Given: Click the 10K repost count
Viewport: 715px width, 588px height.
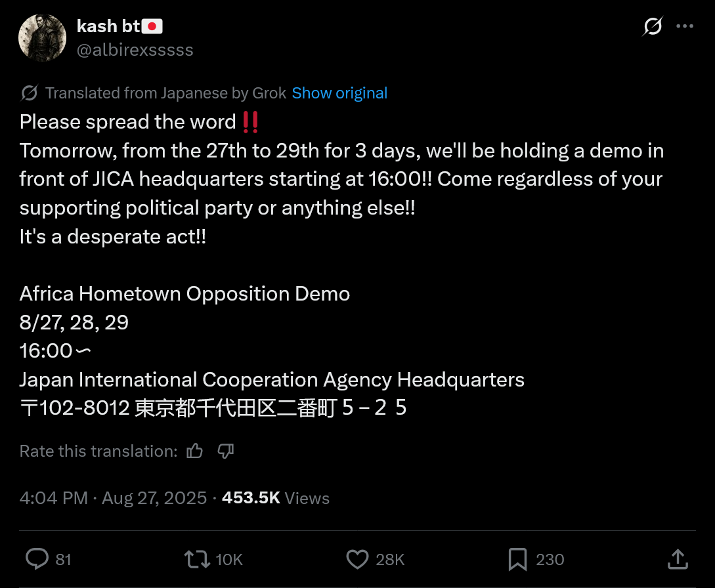Looking at the screenshot, I should click(x=229, y=559).
